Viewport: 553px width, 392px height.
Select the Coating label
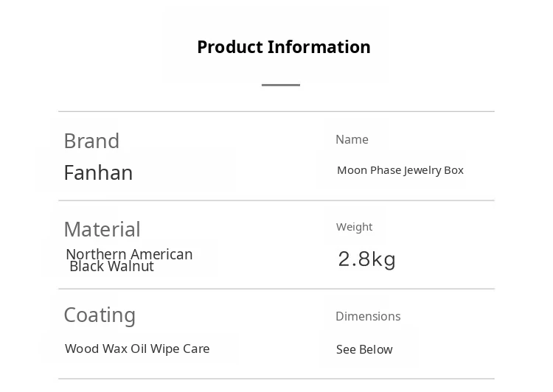point(100,315)
